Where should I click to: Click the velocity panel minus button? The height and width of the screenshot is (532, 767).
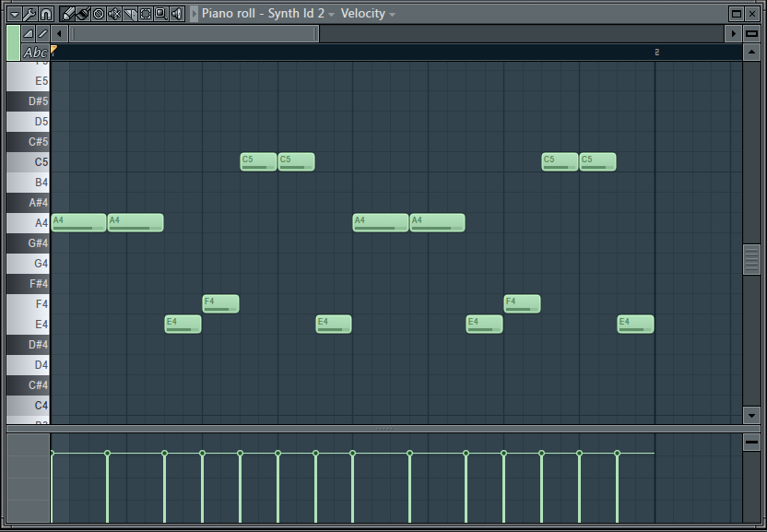tap(752, 443)
